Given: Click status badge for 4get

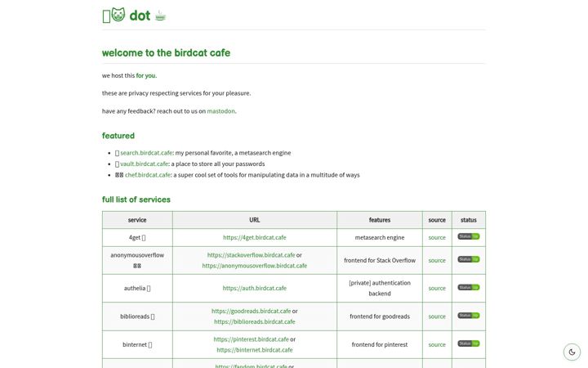Looking at the screenshot, I should point(469,236).
